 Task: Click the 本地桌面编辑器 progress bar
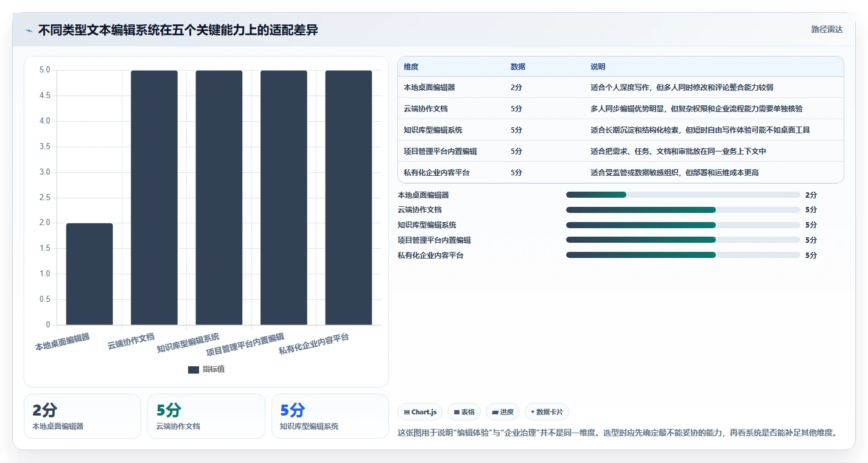(683, 195)
